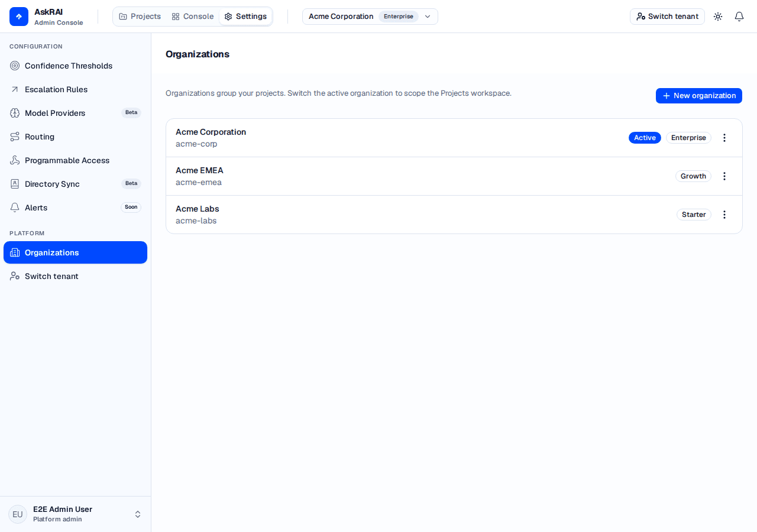This screenshot has width=757, height=532.
Task: Toggle the light/dark theme sun icon
Action: tap(718, 17)
